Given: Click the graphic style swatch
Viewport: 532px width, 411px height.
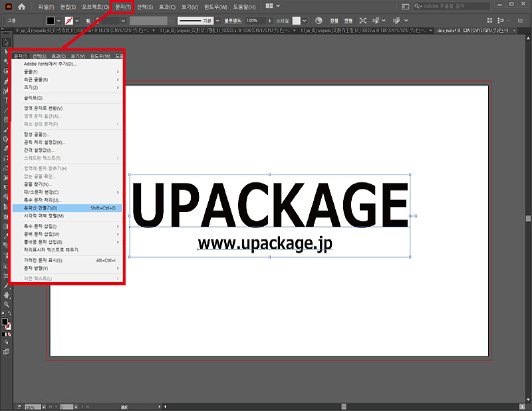Looking at the screenshot, I should (297, 21).
